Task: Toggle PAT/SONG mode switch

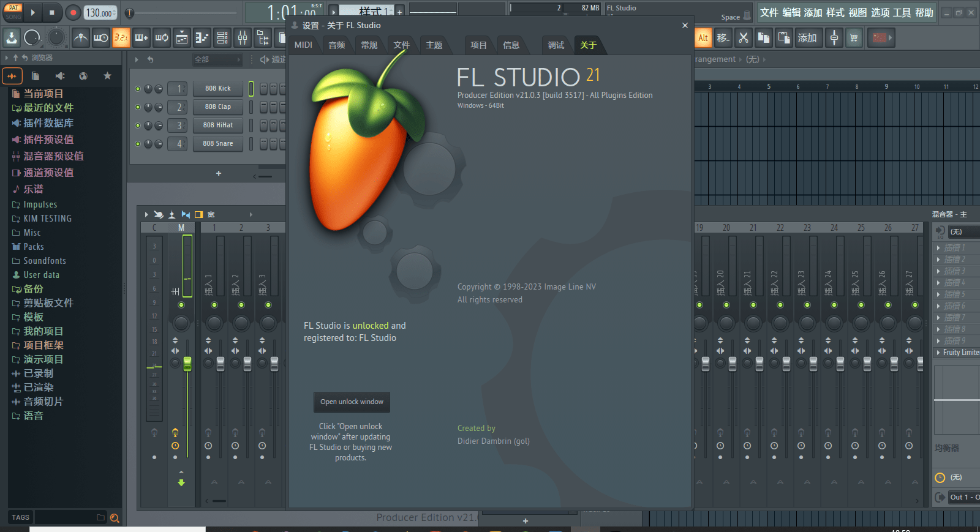Action: 13,12
